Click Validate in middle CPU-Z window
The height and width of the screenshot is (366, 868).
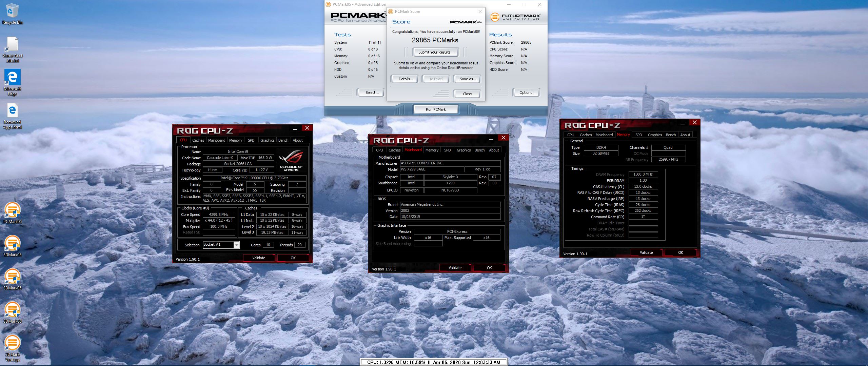tap(455, 268)
